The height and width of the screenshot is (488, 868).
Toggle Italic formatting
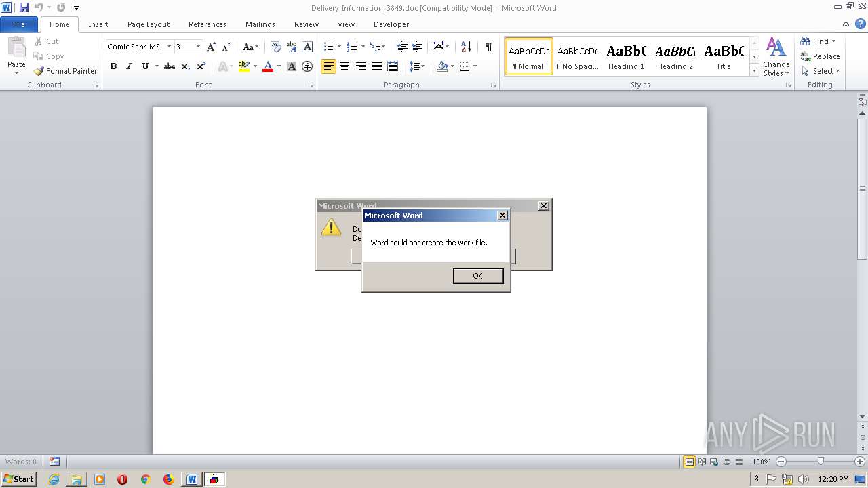(x=129, y=66)
